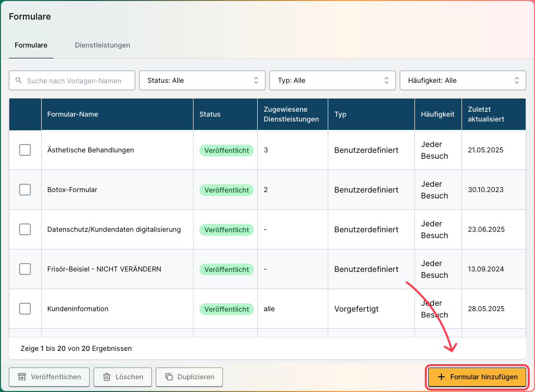Click Veröffentlicht badge in Kundeninformation row

coord(226,309)
